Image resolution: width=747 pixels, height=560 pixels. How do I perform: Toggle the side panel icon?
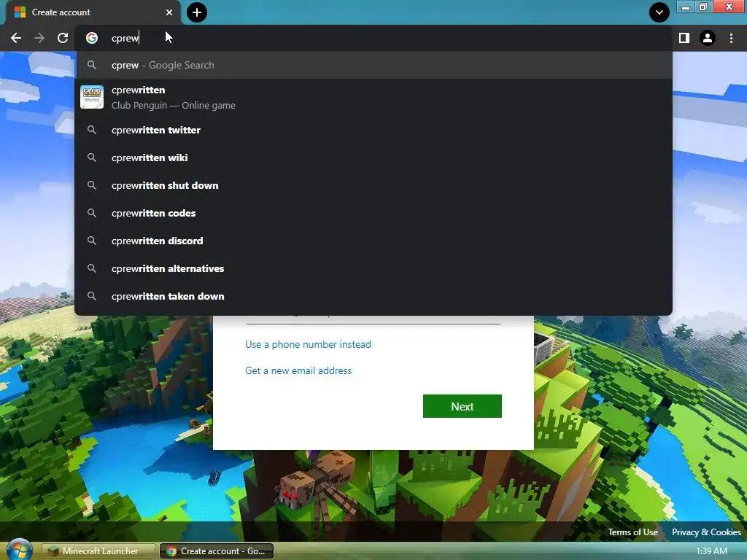(x=684, y=38)
